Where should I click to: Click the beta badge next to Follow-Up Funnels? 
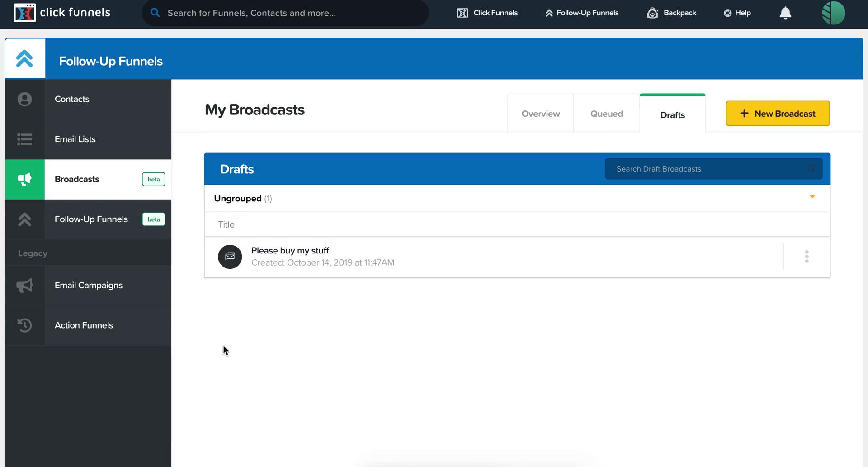point(154,219)
